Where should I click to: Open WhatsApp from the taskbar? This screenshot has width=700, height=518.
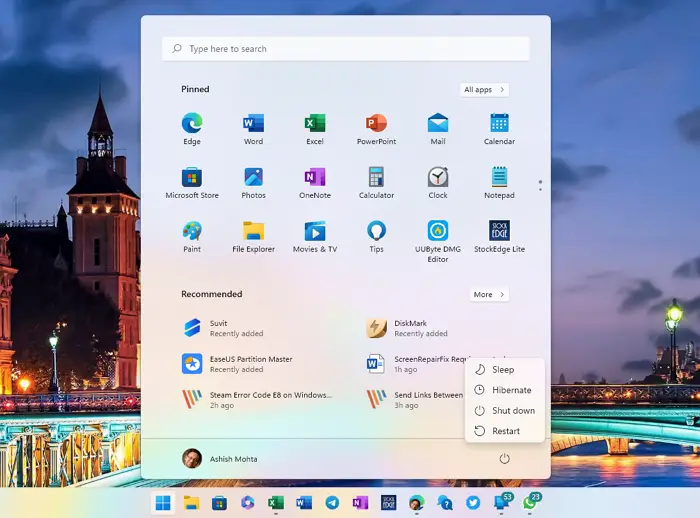(x=530, y=503)
